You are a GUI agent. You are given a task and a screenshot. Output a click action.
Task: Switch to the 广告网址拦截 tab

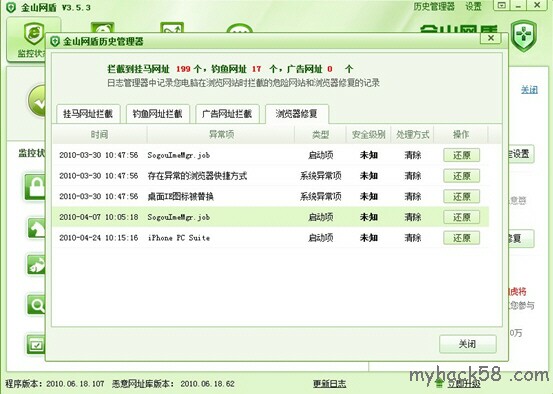pos(227,114)
